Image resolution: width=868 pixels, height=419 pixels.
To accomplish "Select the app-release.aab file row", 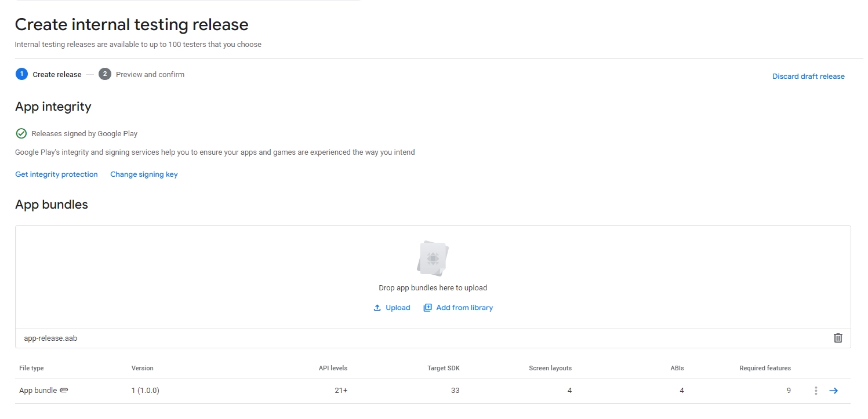I will [x=50, y=337].
